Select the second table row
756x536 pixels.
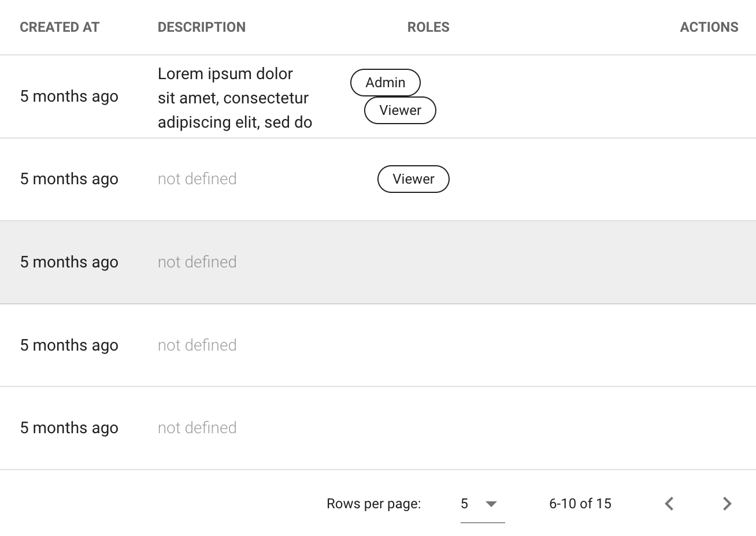pyautogui.click(x=378, y=179)
